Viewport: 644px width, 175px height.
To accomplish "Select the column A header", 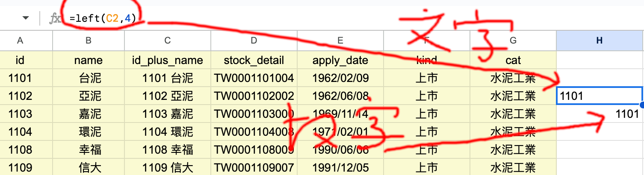I will coord(20,41).
